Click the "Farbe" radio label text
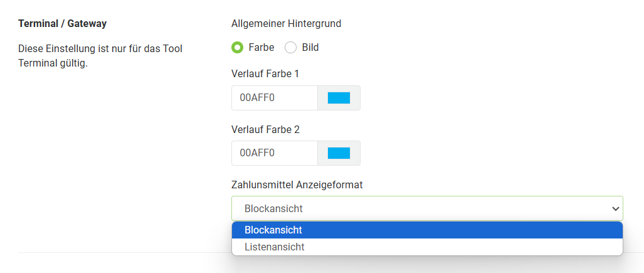Screen dimensions: 644x273 (261, 48)
